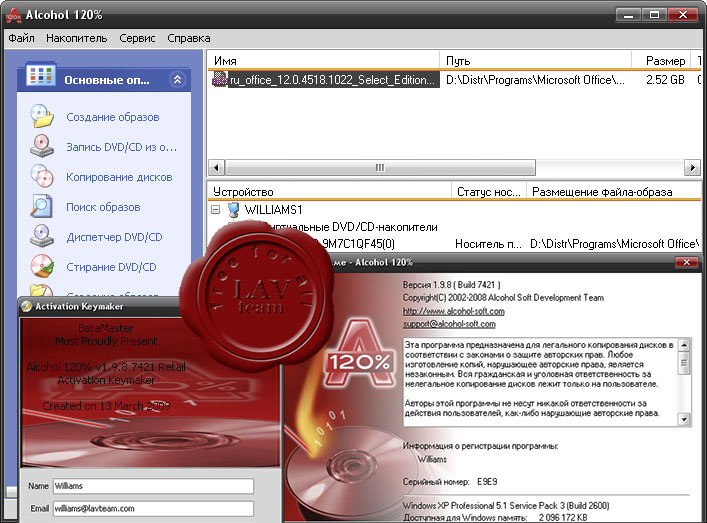Click the Создание образов disc icon
This screenshot has width=707, height=523.
(x=41, y=116)
